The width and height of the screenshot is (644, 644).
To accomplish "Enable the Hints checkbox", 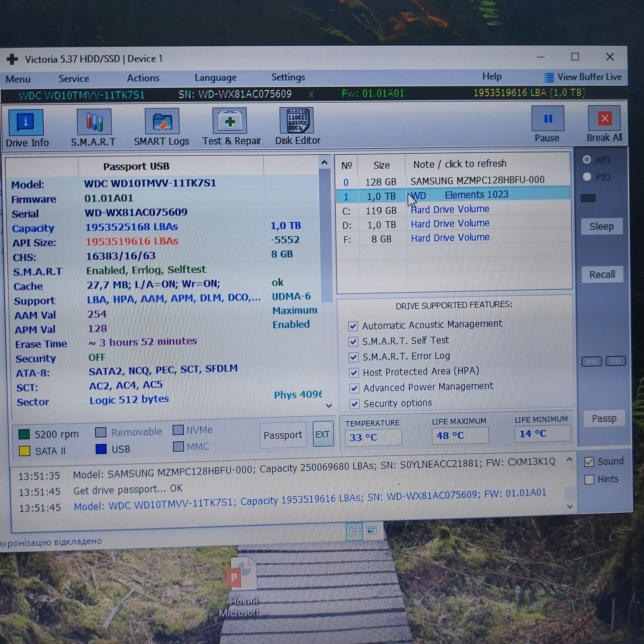I will [589, 480].
